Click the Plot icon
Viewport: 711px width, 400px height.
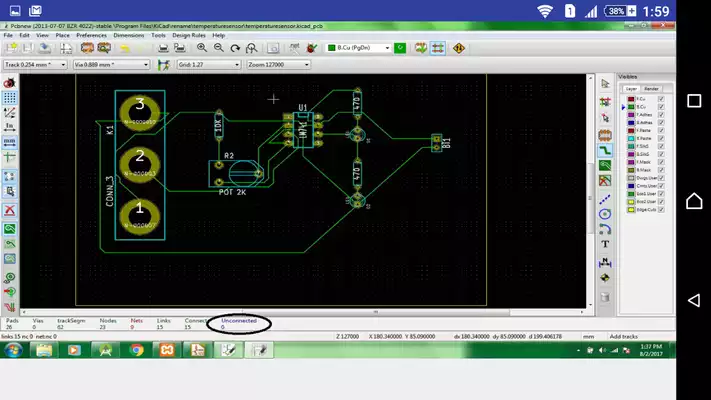pyautogui.click(x=180, y=48)
